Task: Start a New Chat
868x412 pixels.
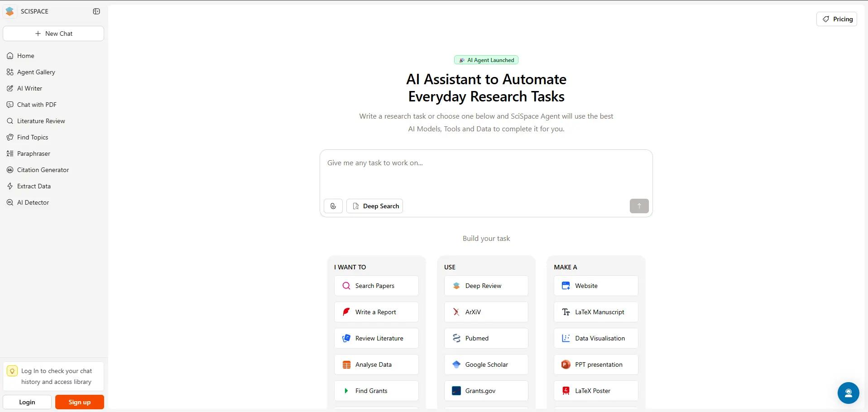Action: (53, 34)
